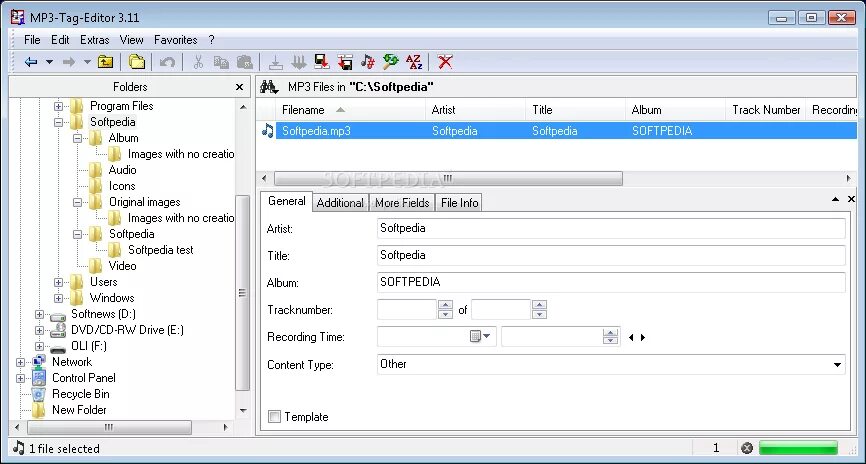Open the ? help menu

(212, 40)
